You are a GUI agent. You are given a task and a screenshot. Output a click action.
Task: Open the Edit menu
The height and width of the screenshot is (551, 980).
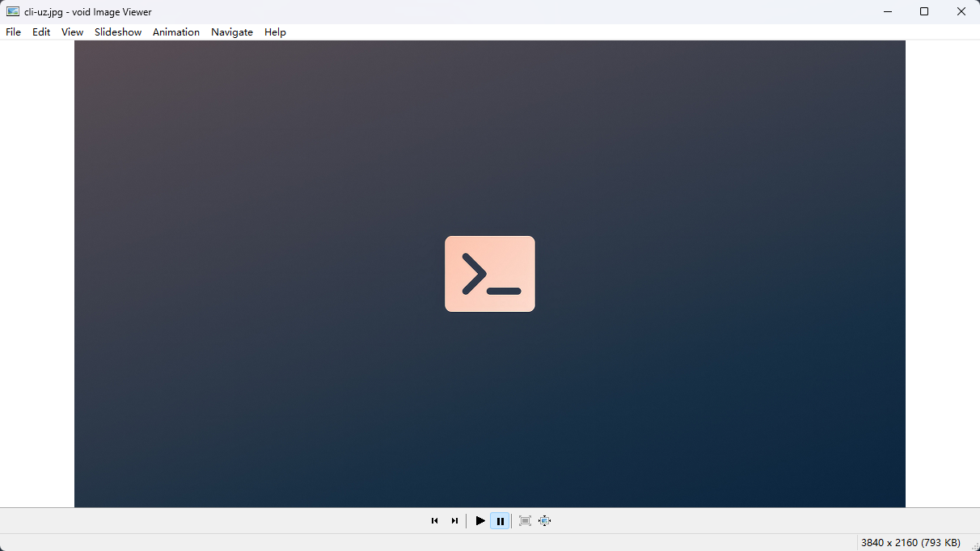click(41, 32)
